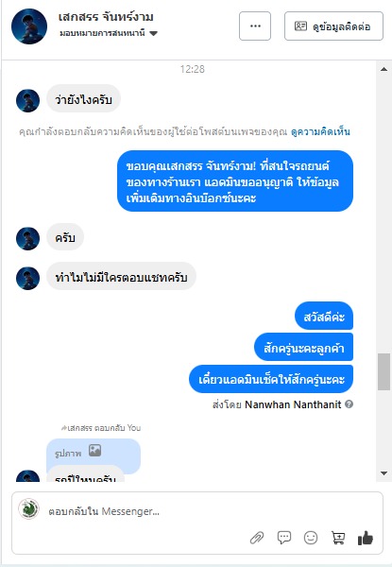Click the customer name เสกสรร จันทร์งาม

click(x=106, y=17)
